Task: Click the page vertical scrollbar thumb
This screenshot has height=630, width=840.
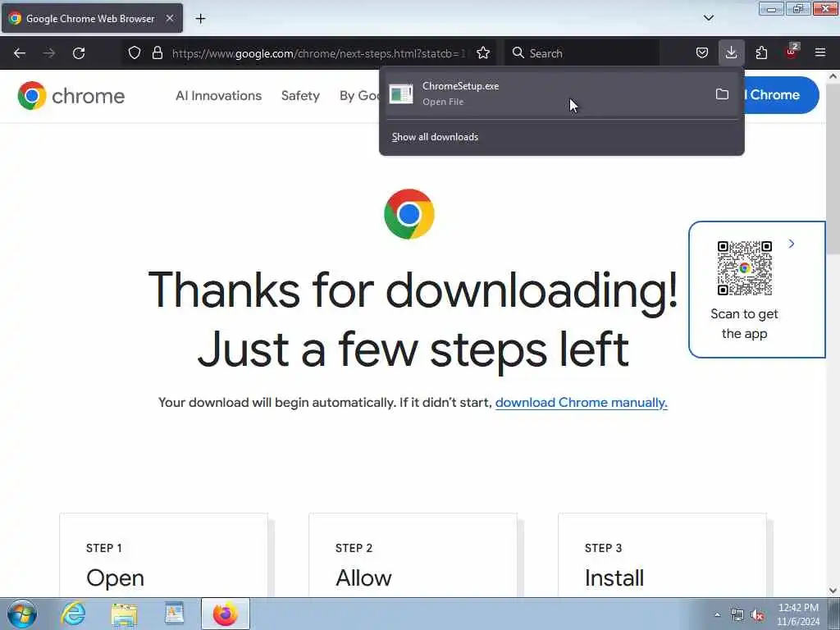Action: (x=833, y=169)
